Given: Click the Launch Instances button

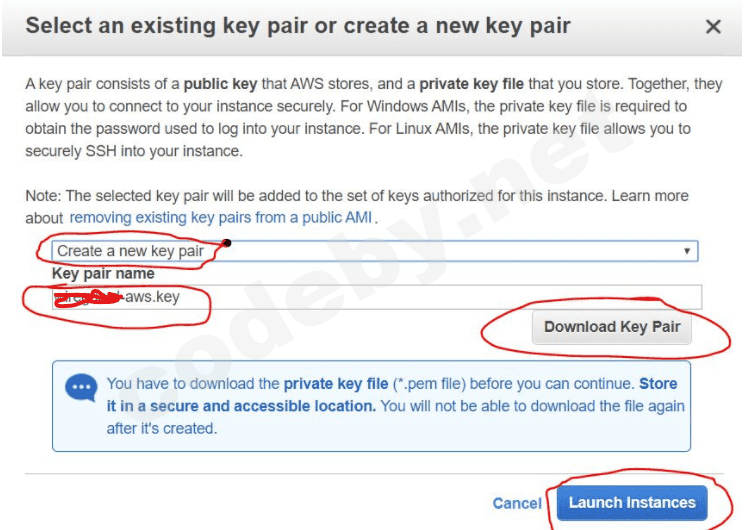Looking at the screenshot, I should pyautogui.click(x=632, y=502).
